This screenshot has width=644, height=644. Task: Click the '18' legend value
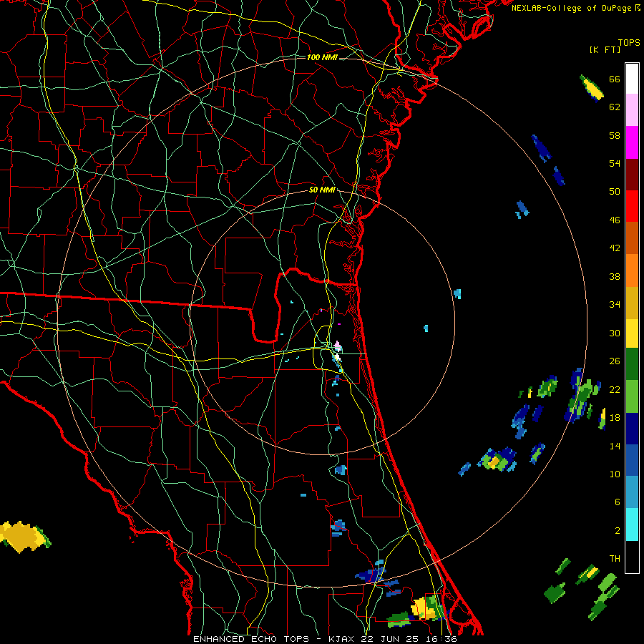pyautogui.click(x=615, y=418)
